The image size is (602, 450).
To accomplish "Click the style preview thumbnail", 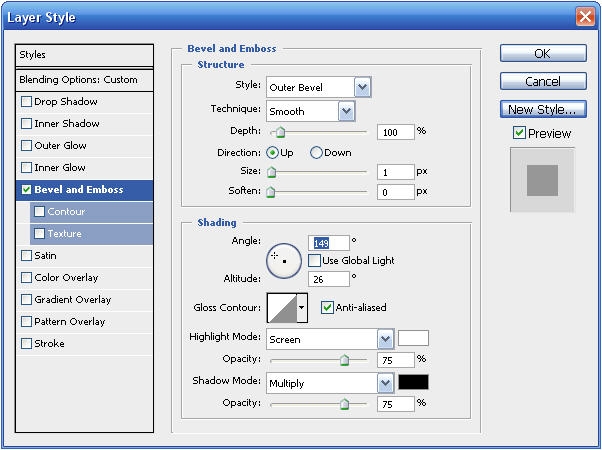I will click(542, 180).
